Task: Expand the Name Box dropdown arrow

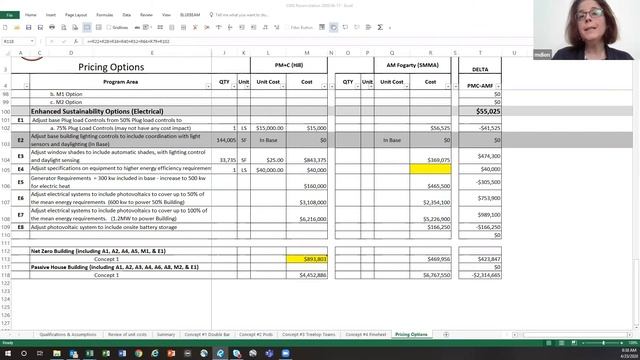Action: [31, 41]
